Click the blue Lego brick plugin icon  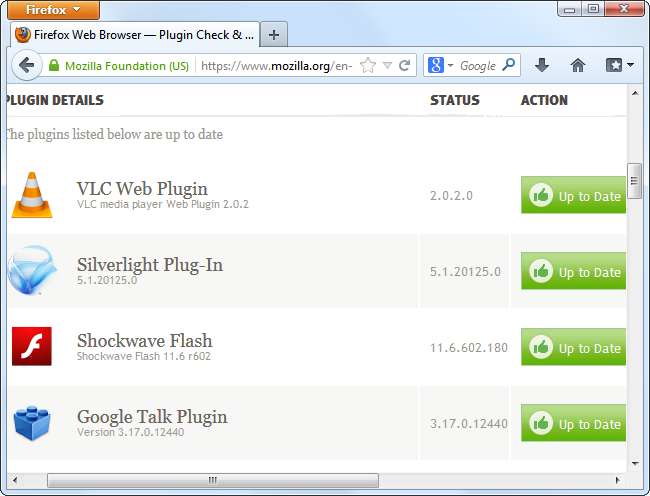tap(32, 423)
